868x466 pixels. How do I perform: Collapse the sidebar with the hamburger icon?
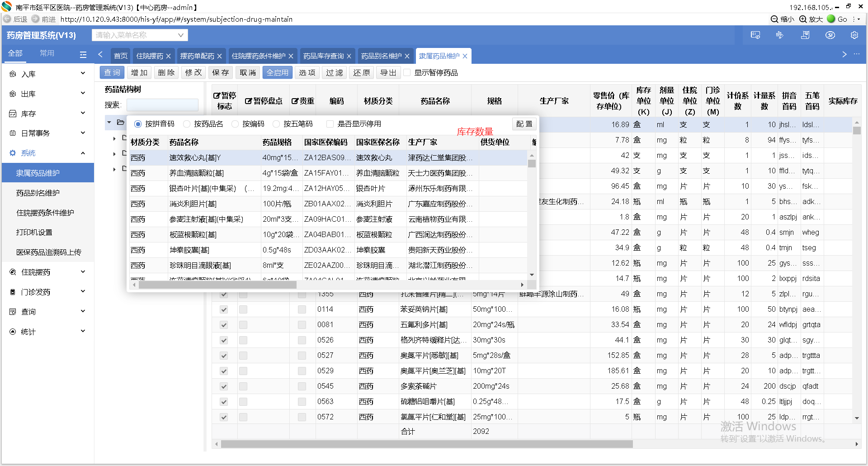pyautogui.click(x=83, y=55)
